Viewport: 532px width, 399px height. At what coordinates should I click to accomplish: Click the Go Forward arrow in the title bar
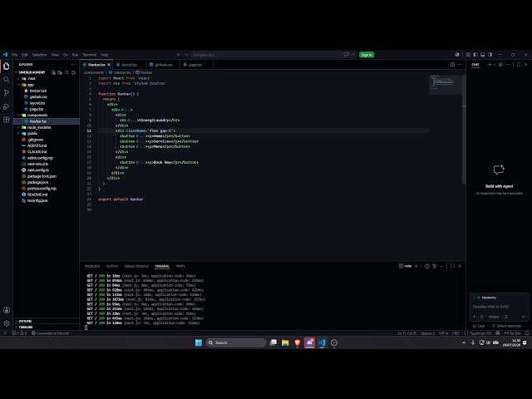point(186,55)
